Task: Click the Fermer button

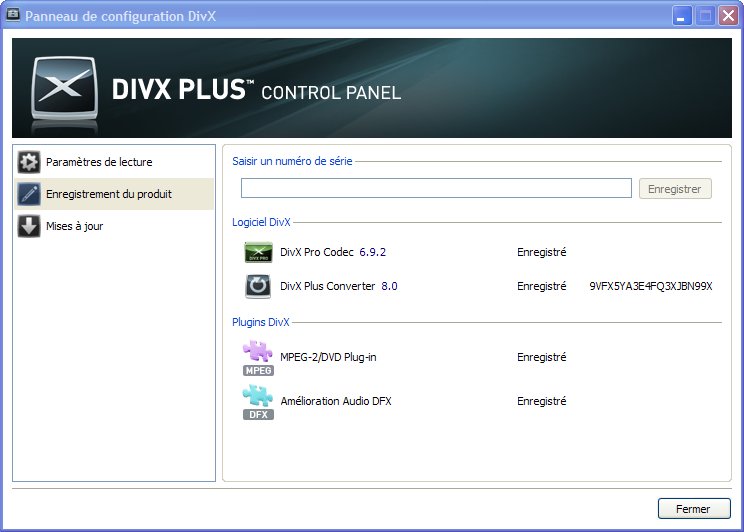Action: click(694, 509)
